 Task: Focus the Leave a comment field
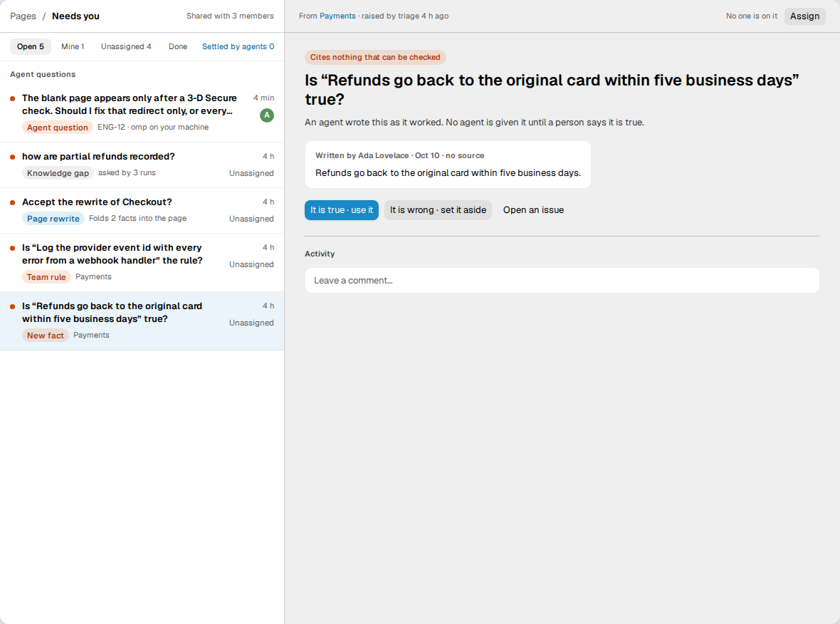[562, 281]
